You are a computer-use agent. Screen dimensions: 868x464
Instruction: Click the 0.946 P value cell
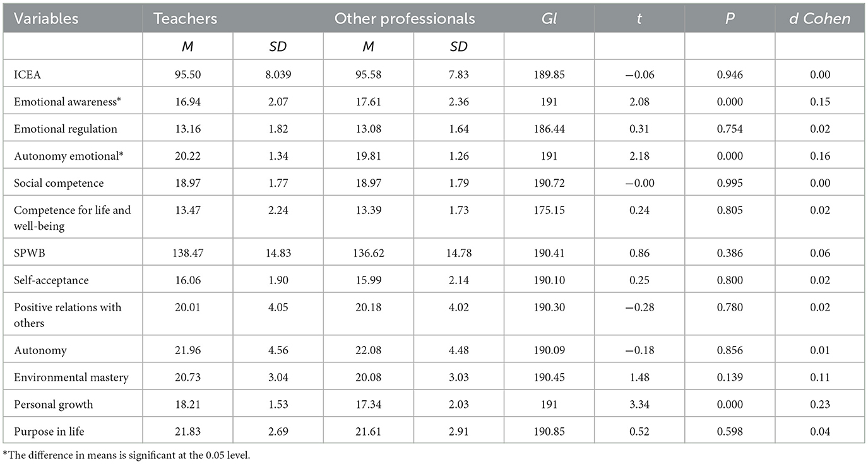pyautogui.click(x=730, y=74)
